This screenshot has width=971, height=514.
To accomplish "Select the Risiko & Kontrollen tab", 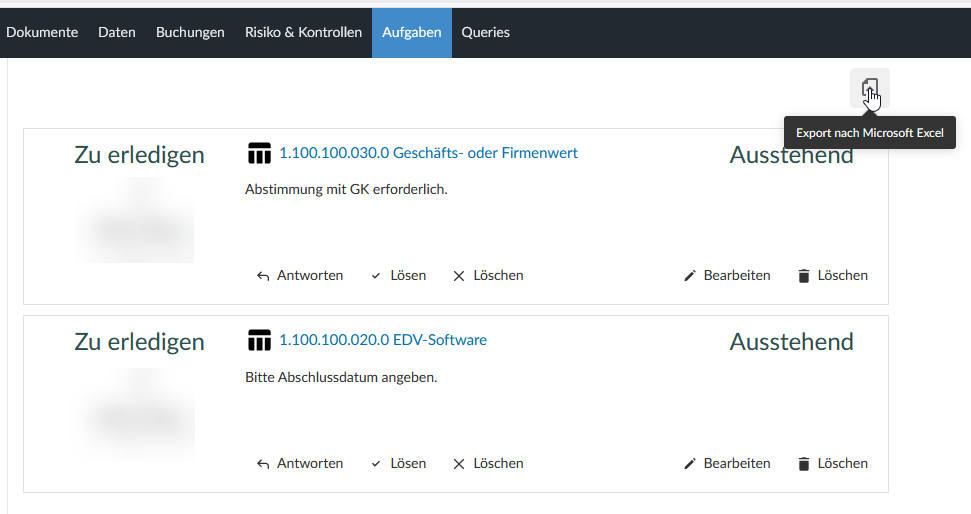I will tap(303, 33).
